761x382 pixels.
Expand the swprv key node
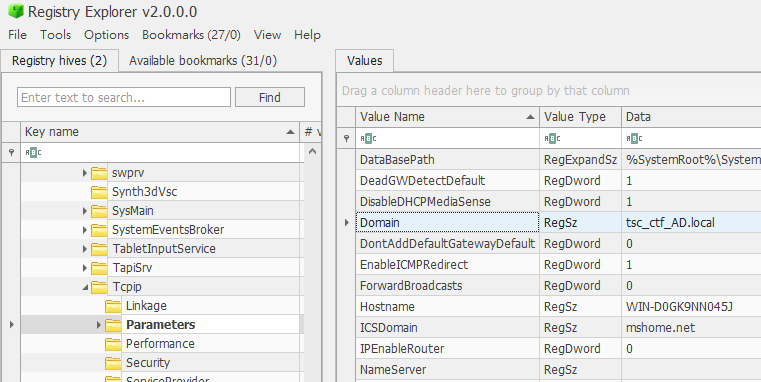pos(85,173)
